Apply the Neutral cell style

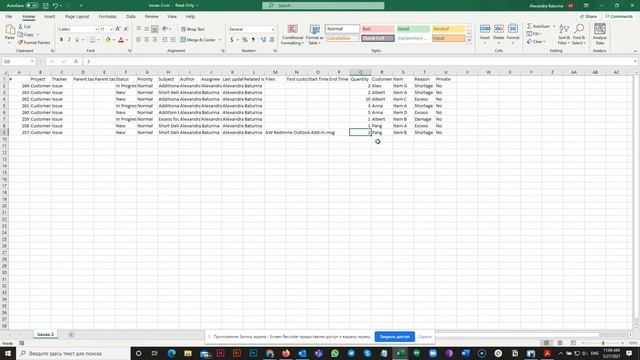tap(448, 29)
